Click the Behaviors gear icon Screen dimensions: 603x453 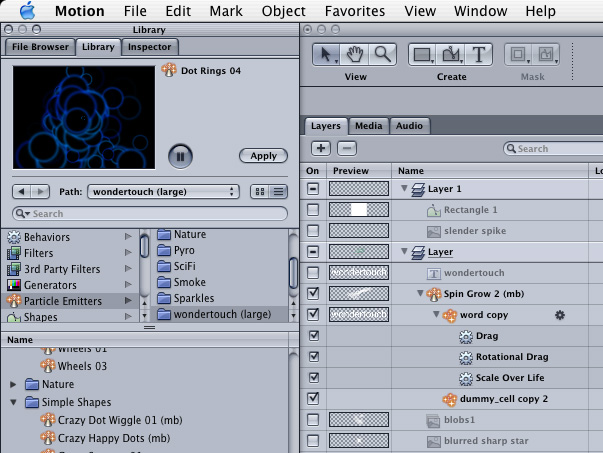click(x=14, y=237)
